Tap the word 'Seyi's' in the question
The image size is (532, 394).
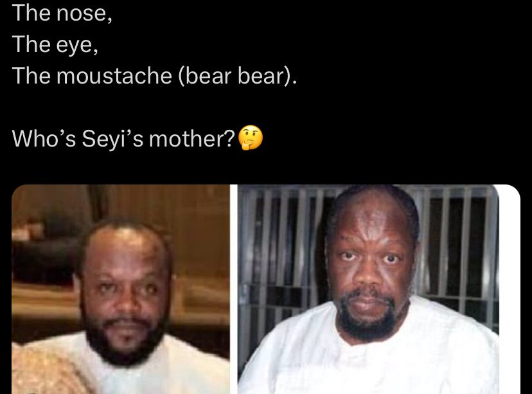pos(112,139)
